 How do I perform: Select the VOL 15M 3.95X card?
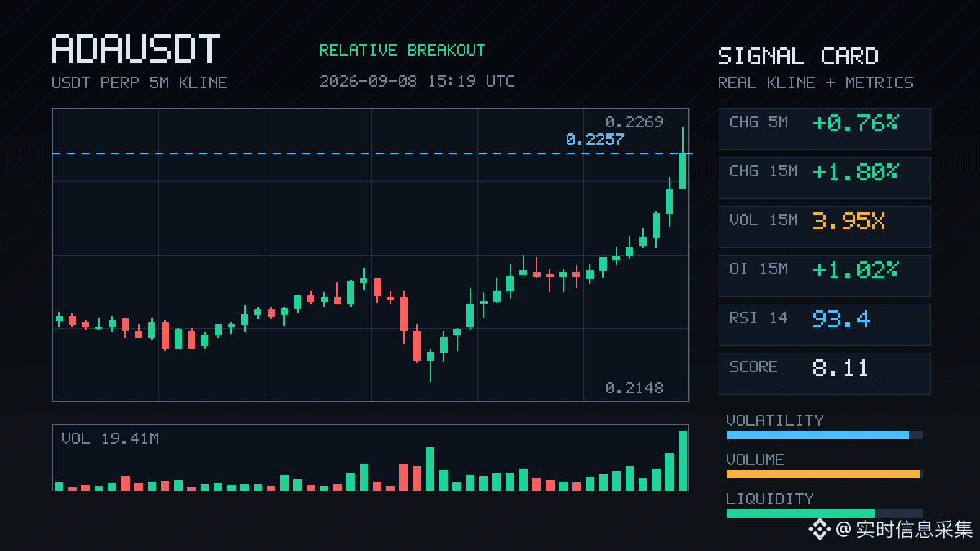tap(824, 226)
